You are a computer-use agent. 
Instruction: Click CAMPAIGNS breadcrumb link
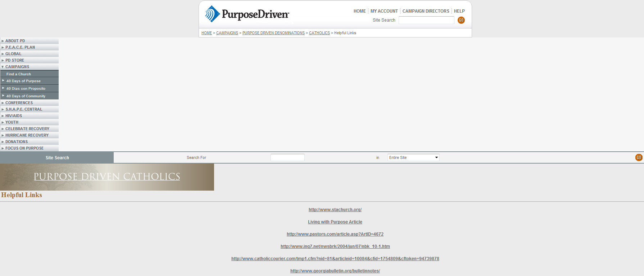[x=227, y=33]
